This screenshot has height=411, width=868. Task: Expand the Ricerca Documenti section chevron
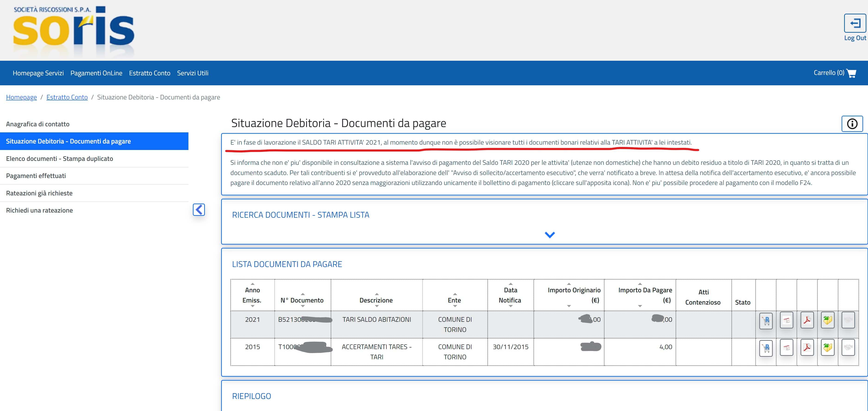coord(550,235)
